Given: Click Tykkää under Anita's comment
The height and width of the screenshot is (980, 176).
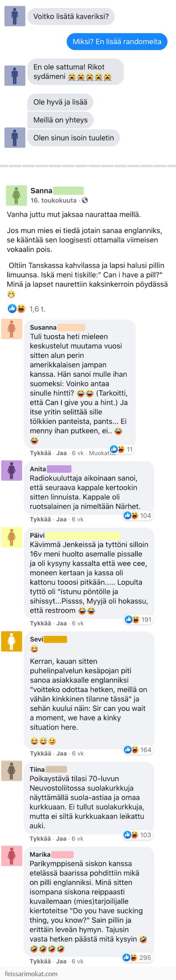Looking at the screenshot, I should (x=40, y=519).
